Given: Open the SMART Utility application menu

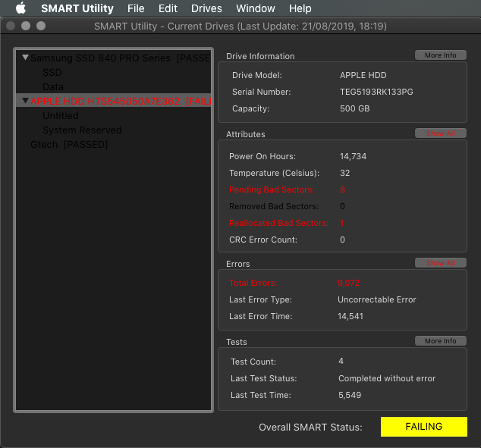Looking at the screenshot, I should click(x=77, y=8).
